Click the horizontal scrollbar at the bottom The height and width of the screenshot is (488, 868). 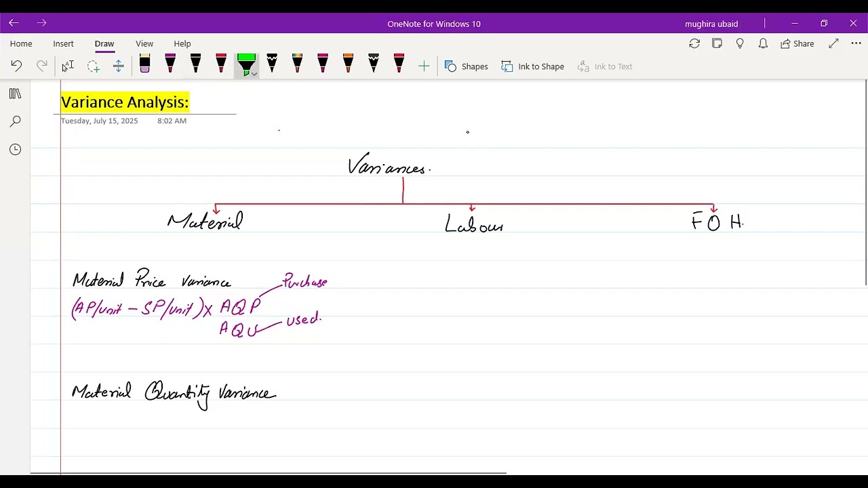click(268, 473)
